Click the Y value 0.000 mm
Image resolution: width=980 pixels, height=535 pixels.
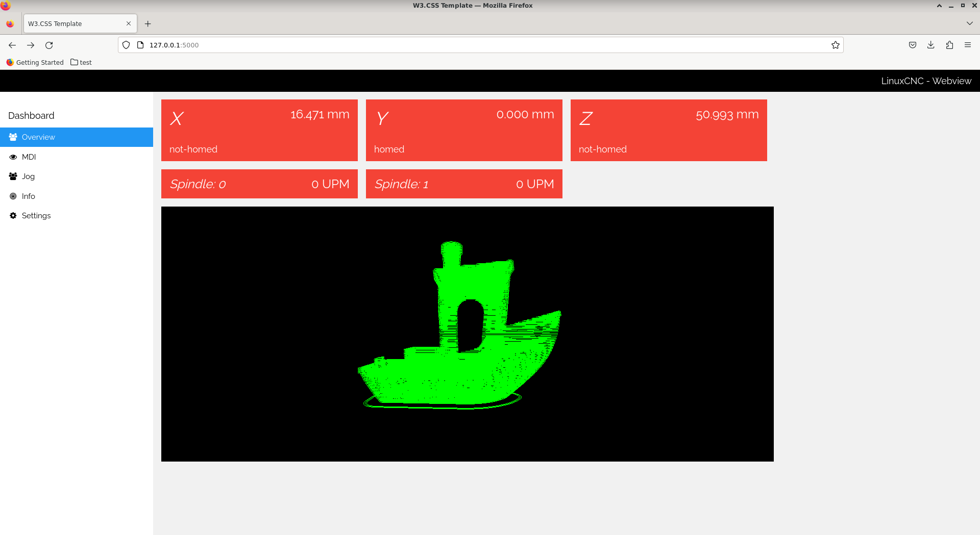coord(525,115)
